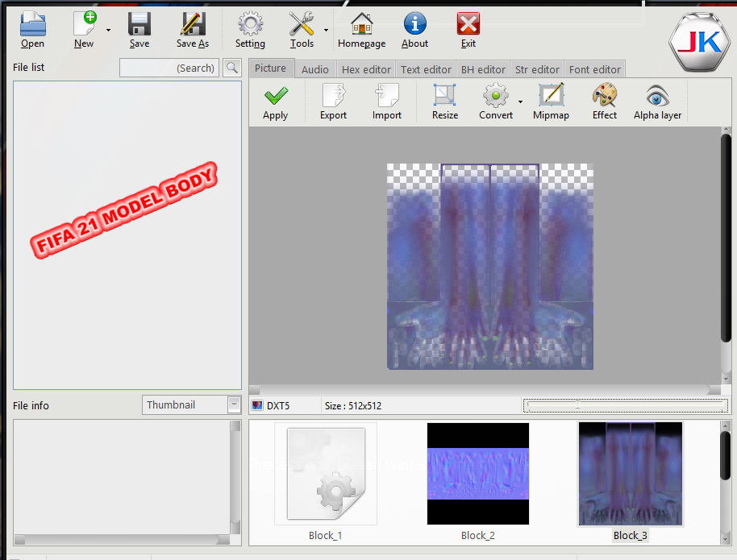Click the Save floppy disk icon

[139, 23]
